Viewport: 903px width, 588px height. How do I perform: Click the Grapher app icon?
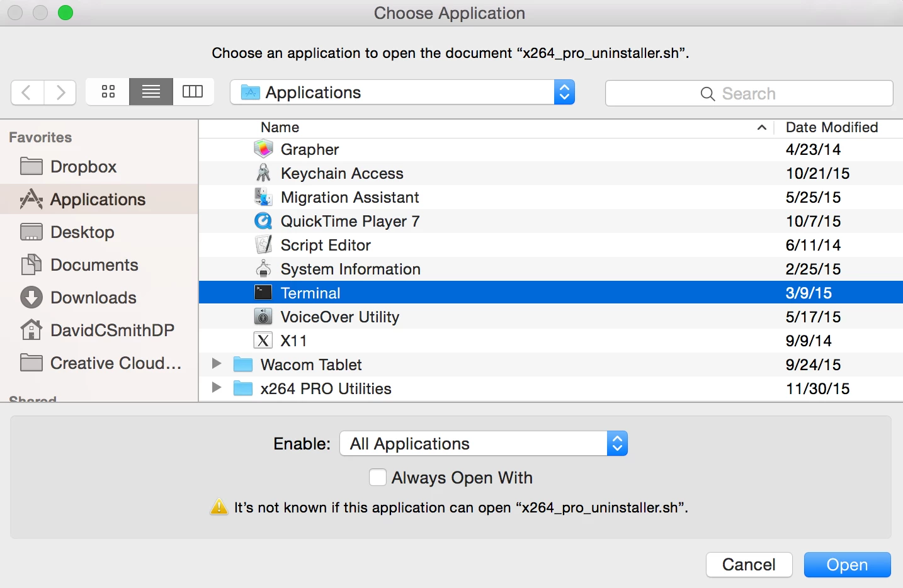263,149
